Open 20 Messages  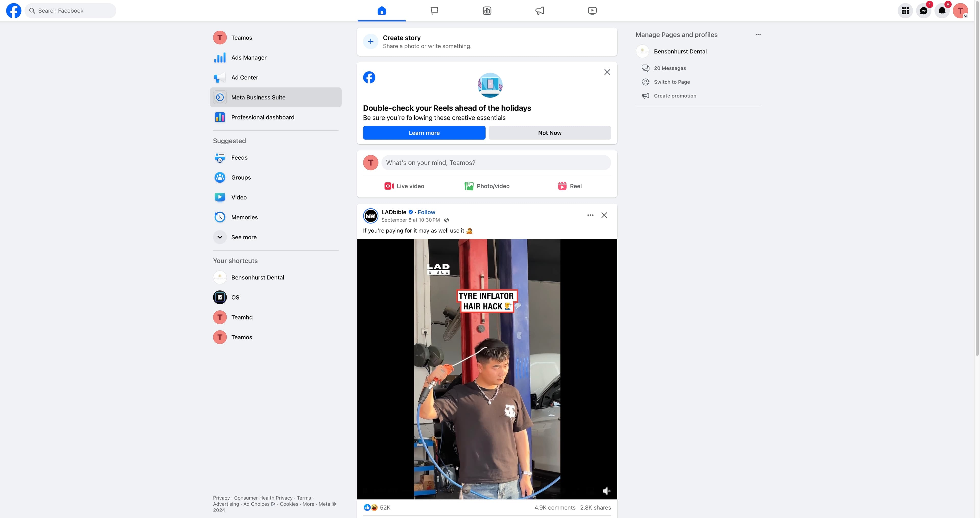670,68
